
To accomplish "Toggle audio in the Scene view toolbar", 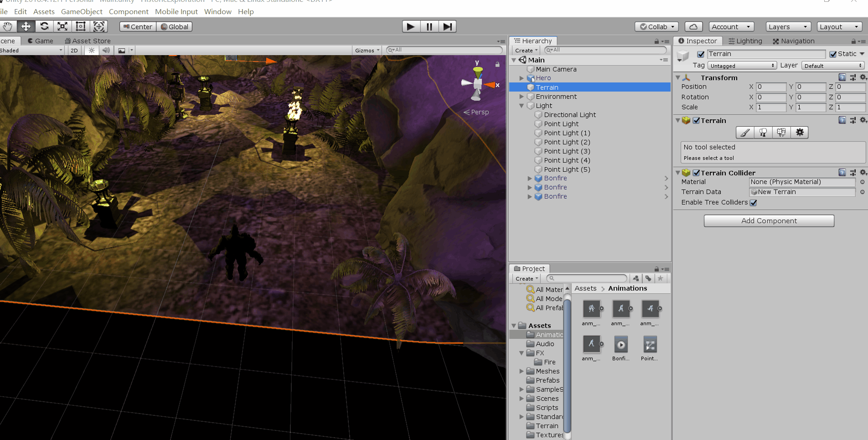I will tap(106, 50).
